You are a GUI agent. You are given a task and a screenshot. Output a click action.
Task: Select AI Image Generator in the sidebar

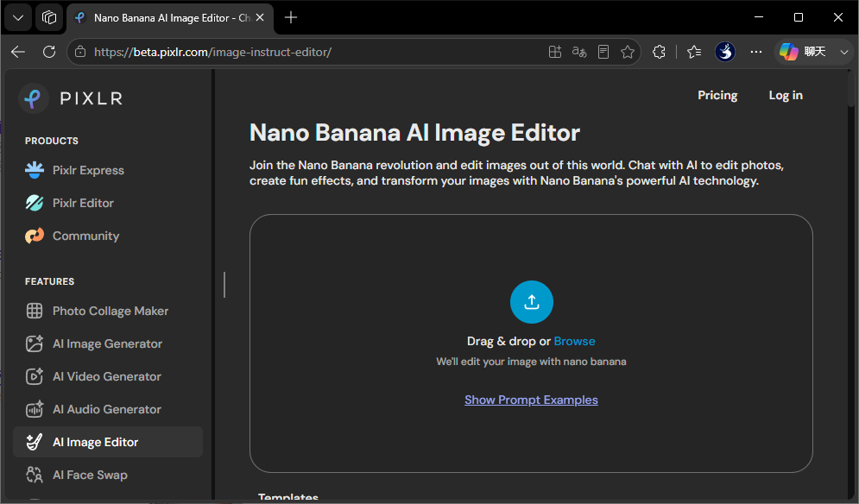(94, 344)
